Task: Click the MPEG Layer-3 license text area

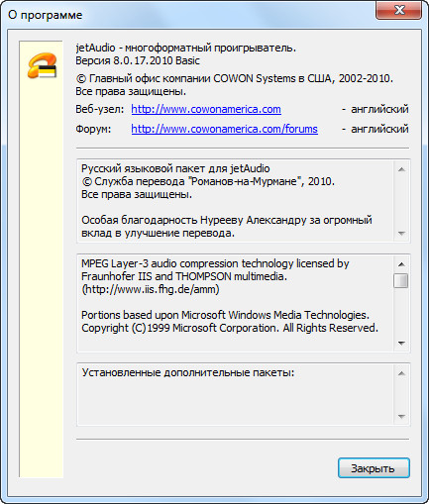Action: tap(235, 304)
